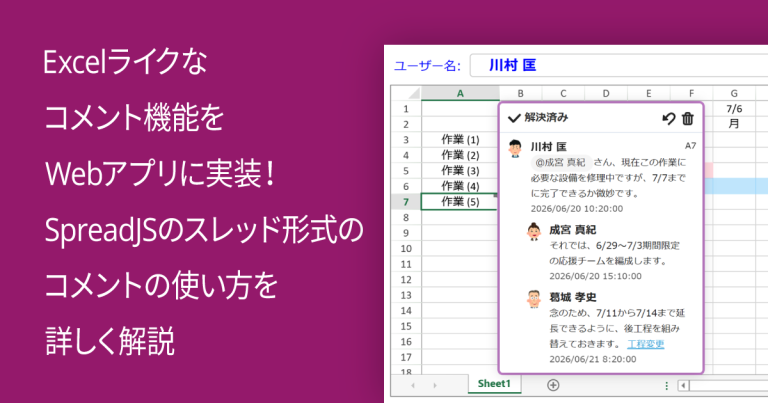Click the 7/6 date cell in column G
Screen dimensions: 768x403
734,109
